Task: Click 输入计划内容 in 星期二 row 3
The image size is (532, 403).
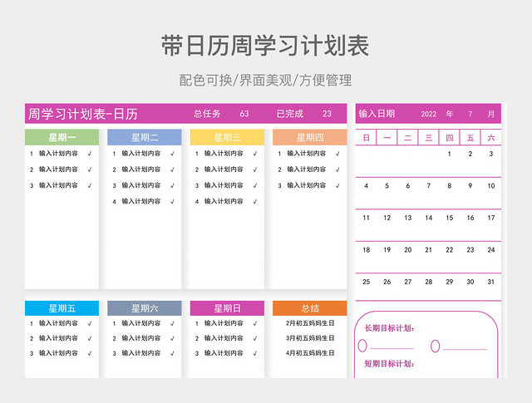Action: point(141,185)
